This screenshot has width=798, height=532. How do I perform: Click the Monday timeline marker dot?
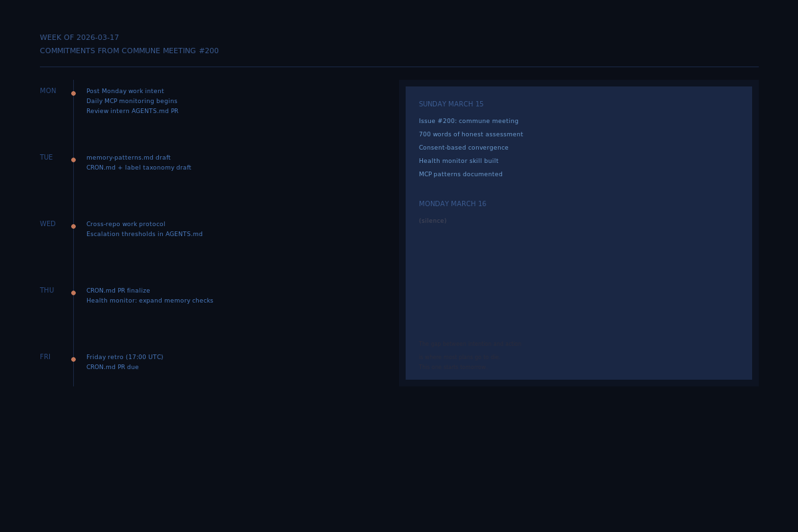(x=73, y=93)
